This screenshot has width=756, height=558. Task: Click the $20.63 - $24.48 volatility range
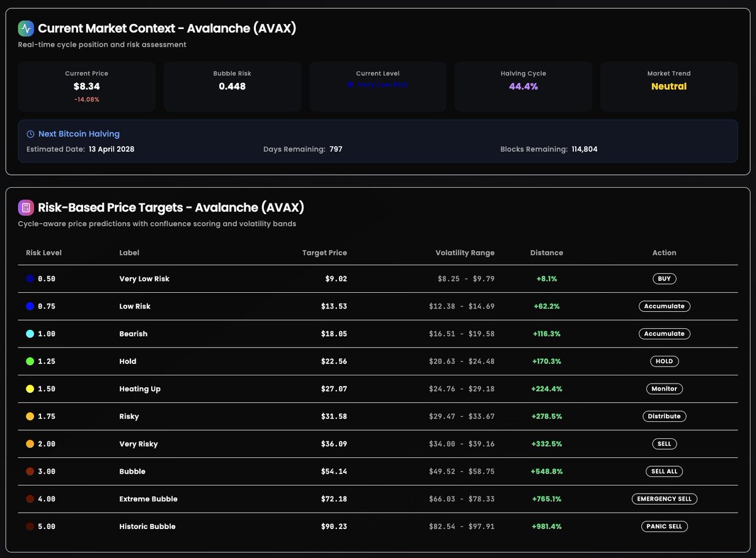462,362
